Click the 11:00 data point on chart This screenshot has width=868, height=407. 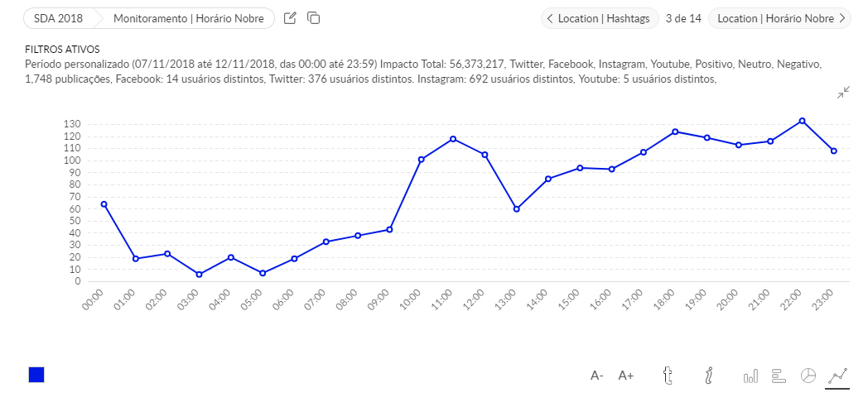(x=453, y=139)
